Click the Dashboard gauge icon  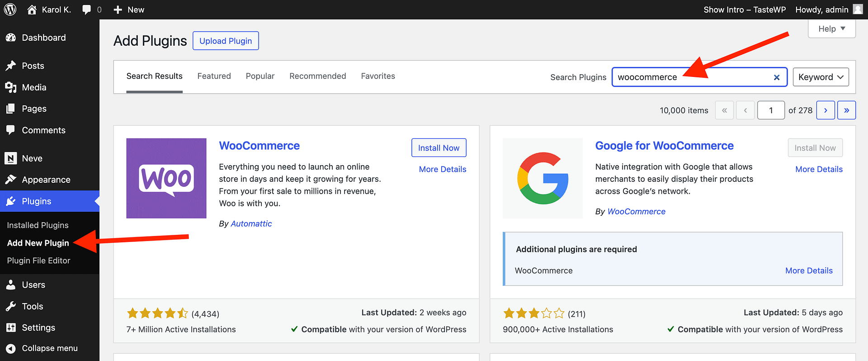11,38
